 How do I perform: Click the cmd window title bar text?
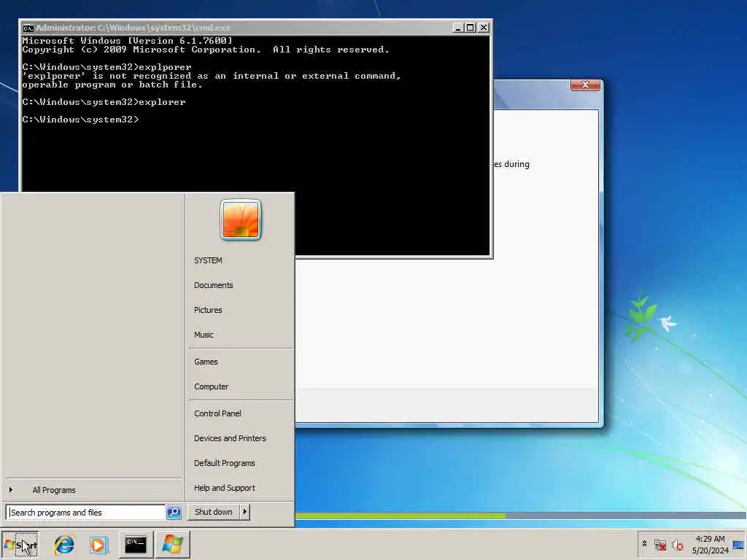point(133,28)
